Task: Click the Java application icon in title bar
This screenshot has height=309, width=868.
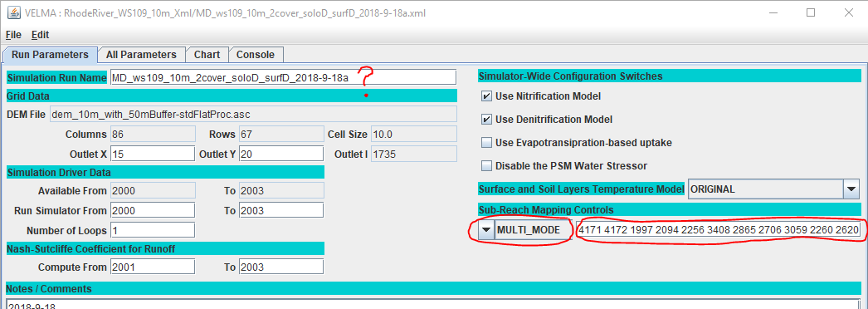Action: pos(13,12)
